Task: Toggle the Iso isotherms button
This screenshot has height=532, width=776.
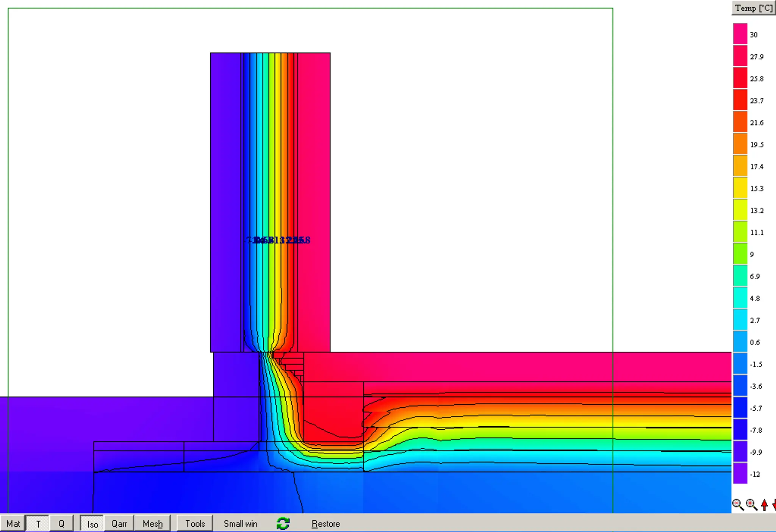Action: tap(92, 524)
